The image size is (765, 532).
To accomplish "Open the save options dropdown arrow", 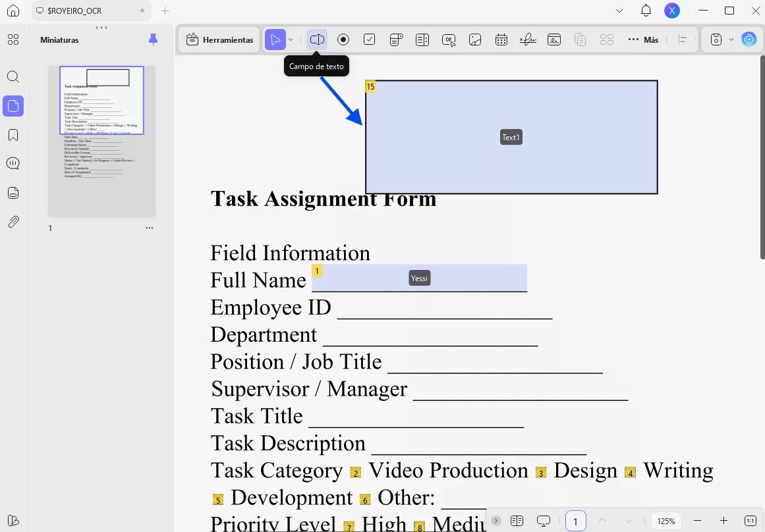I will pyautogui.click(x=731, y=40).
